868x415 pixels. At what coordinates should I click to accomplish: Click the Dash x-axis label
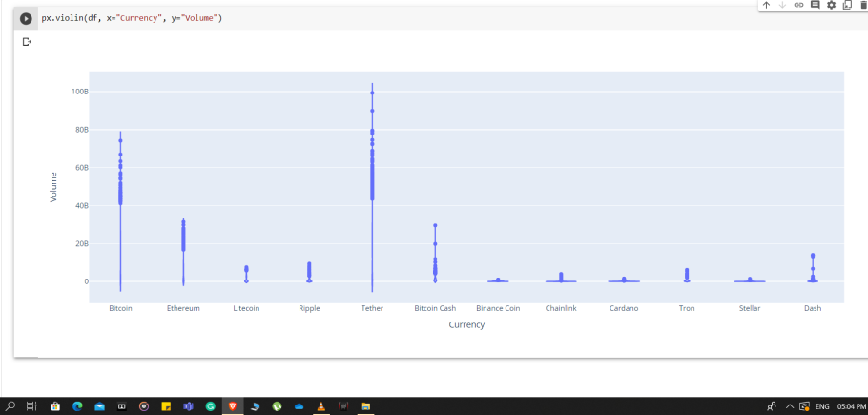click(x=813, y=308)
